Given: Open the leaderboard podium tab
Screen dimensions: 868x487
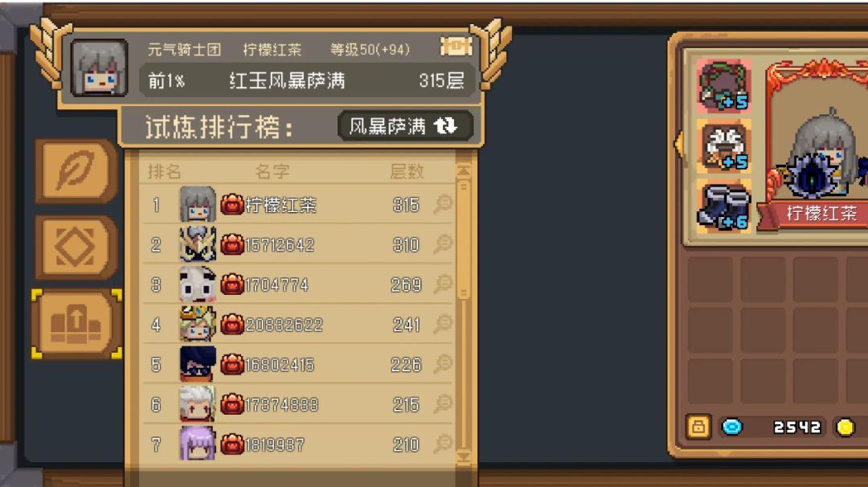Looking at the screenshot, I should point(76,325).
